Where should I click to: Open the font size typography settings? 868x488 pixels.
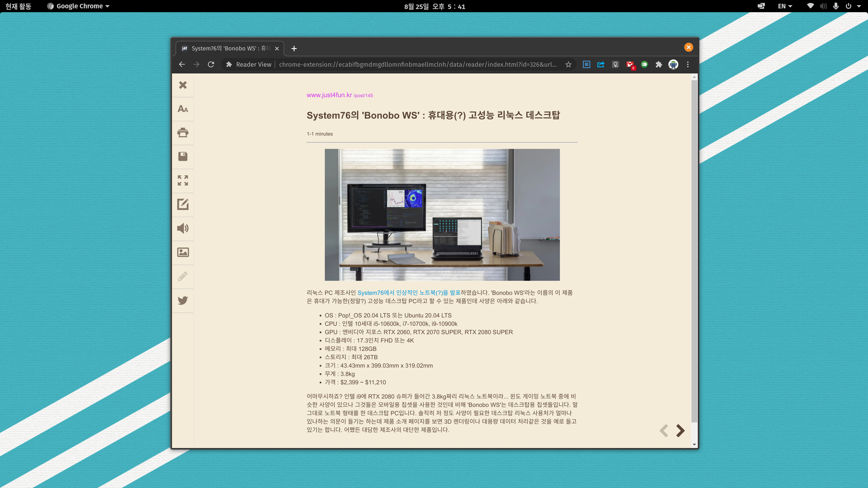(183, 109)
